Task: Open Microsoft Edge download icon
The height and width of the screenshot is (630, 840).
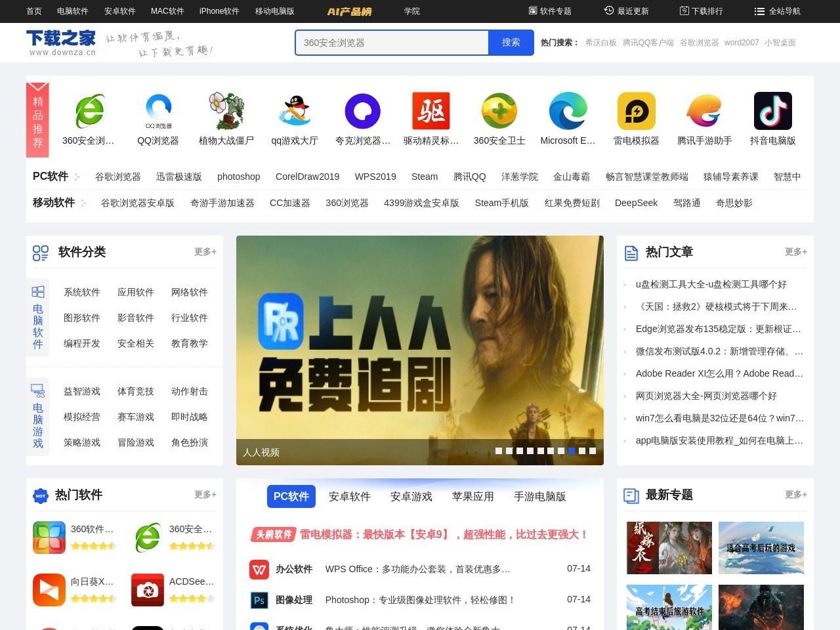Action: [x=568, y=110]
